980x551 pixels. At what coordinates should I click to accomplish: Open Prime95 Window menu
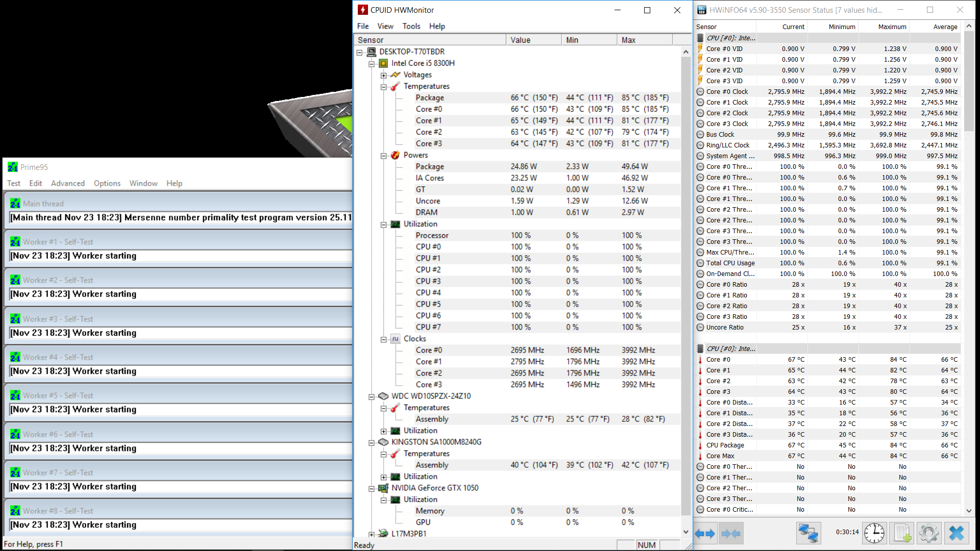tap(143, 183)
